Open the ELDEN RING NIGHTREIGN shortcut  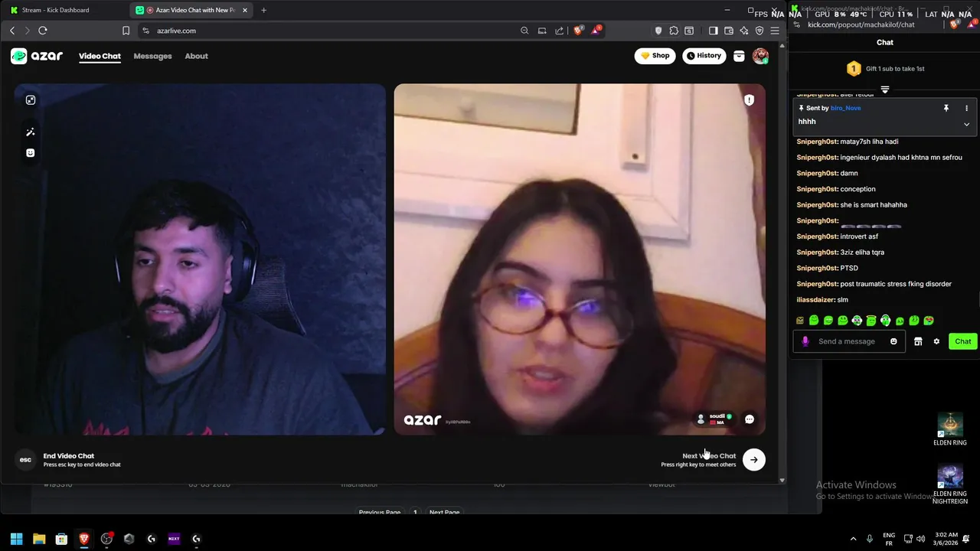click(x=950, y=484)
